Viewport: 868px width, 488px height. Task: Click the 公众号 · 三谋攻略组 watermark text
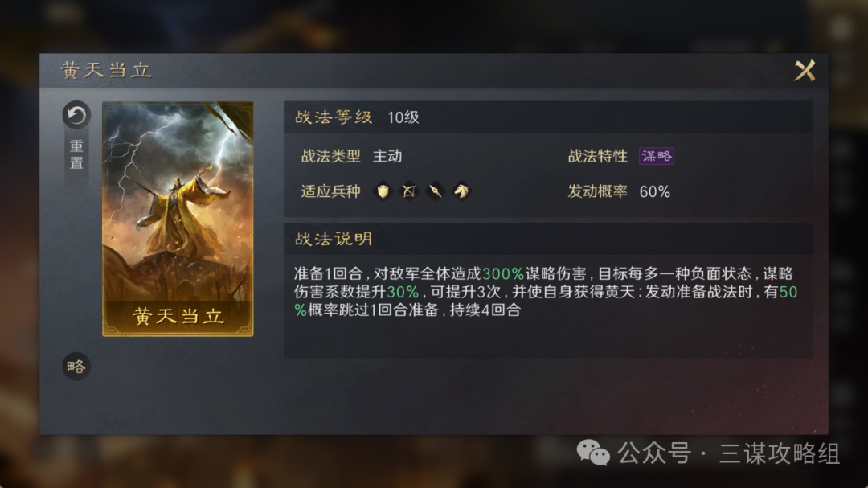[728, 453]
